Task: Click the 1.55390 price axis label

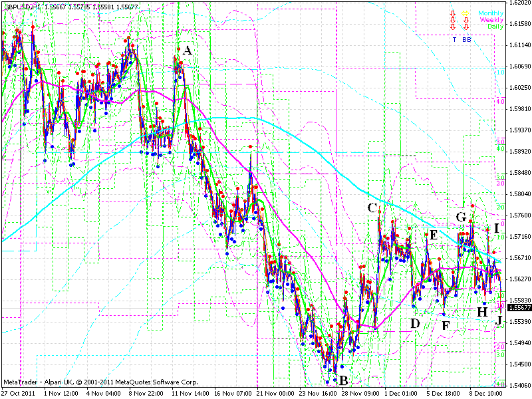Action: pyautogui.click(x=520, y=322)
